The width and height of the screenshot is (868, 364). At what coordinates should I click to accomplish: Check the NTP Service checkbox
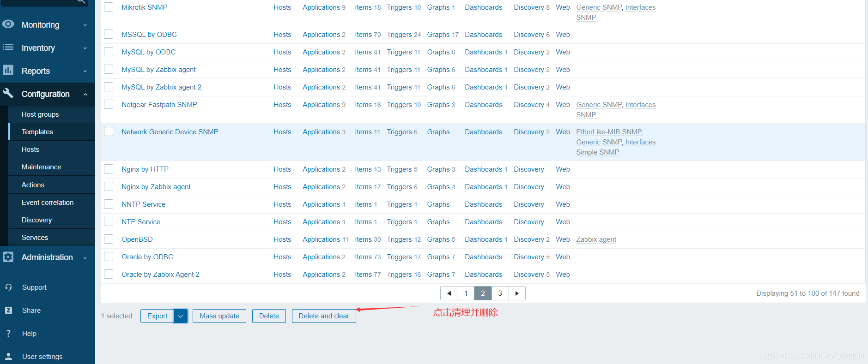(109, 221)
